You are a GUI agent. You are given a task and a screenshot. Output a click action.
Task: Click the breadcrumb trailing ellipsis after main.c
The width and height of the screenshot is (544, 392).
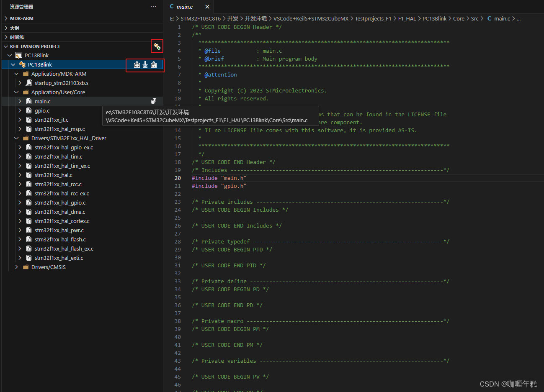[x=518, y=18]
